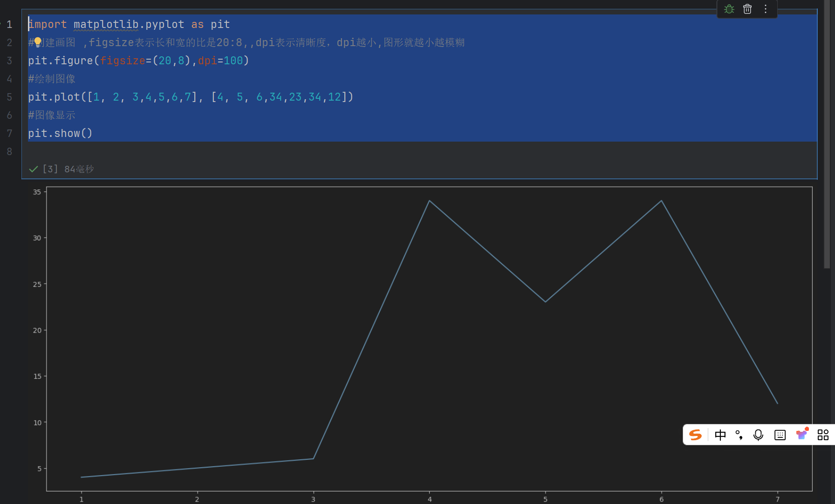Click the figsize comment on line 2

pyautogui.click(x=246, y=42)
